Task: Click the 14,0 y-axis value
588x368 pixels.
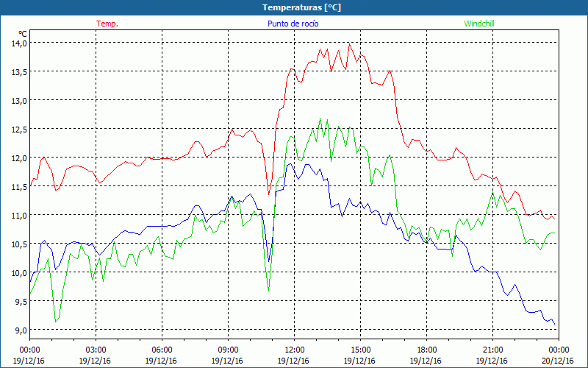Action: pos(19,43)
